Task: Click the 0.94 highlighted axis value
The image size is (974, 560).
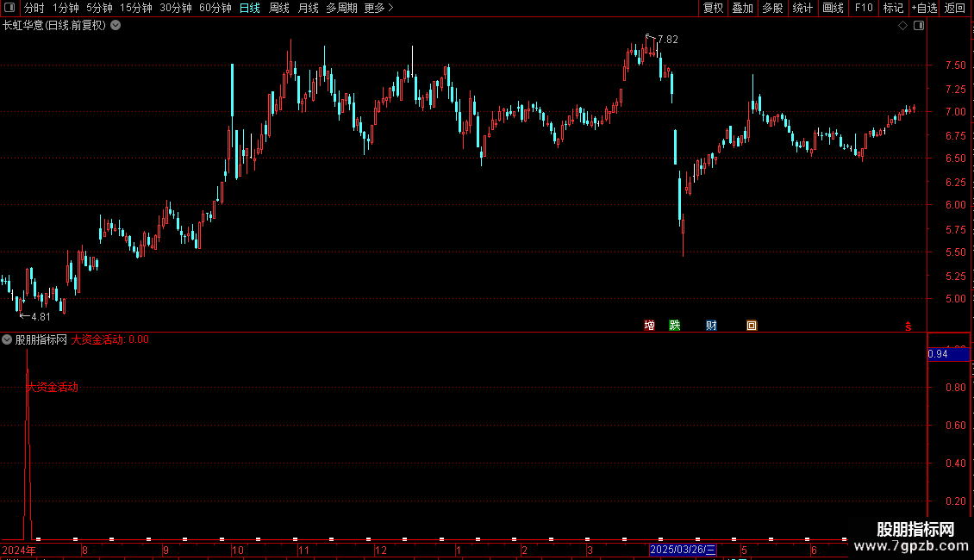Action: pos(948,354)
